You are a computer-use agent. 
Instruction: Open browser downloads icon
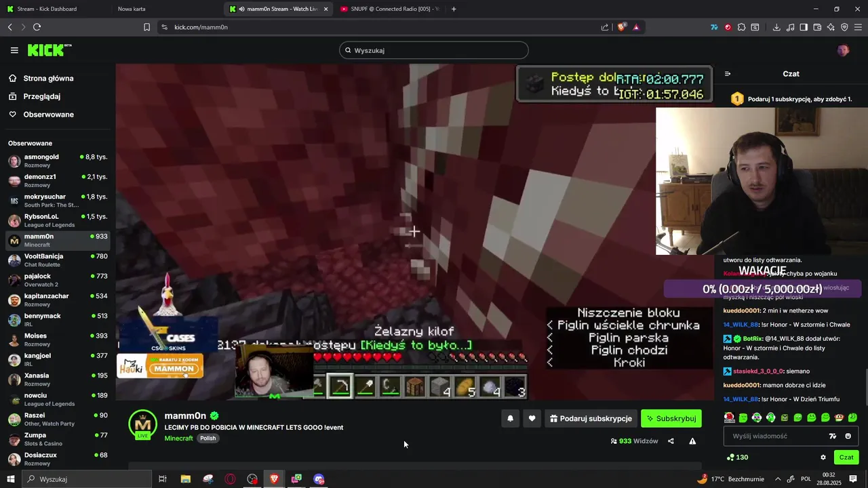[x=776, y=27]
